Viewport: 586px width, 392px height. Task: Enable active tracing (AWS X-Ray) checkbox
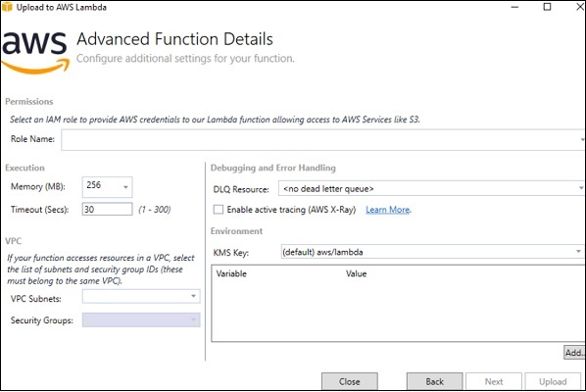tap(218, 210)
